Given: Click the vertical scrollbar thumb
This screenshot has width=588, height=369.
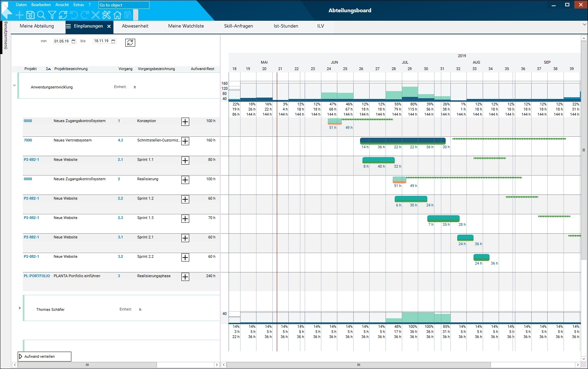Looking at the screenshot, I should [584, 150].
